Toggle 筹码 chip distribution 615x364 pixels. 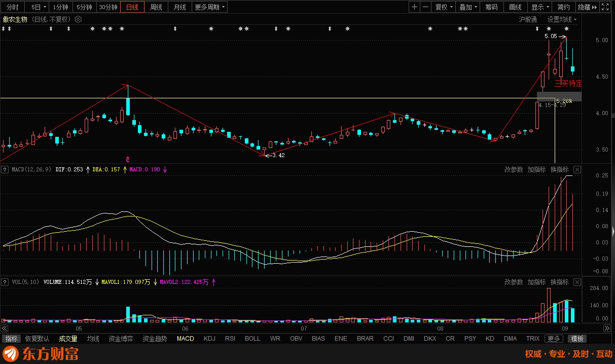click(x=491, y=7)
